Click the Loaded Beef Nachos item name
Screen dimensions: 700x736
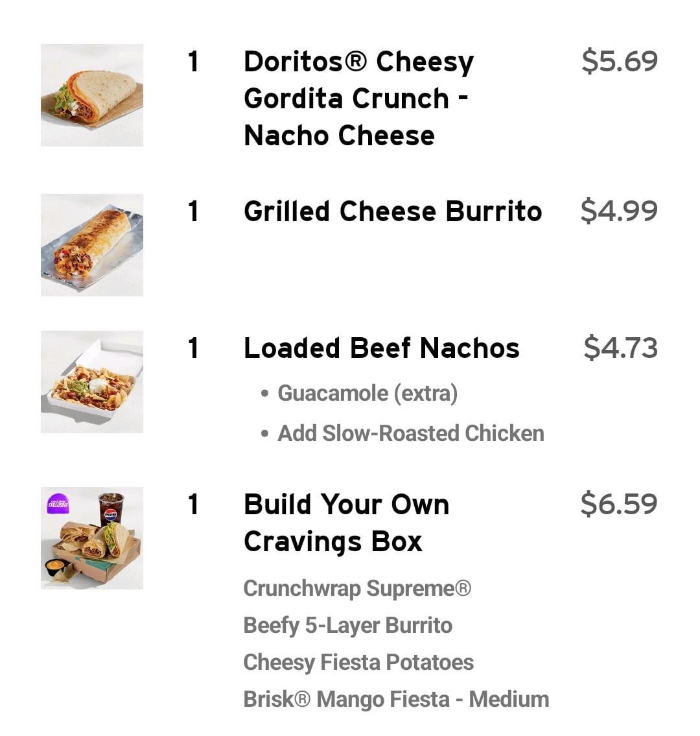(382, 348)
